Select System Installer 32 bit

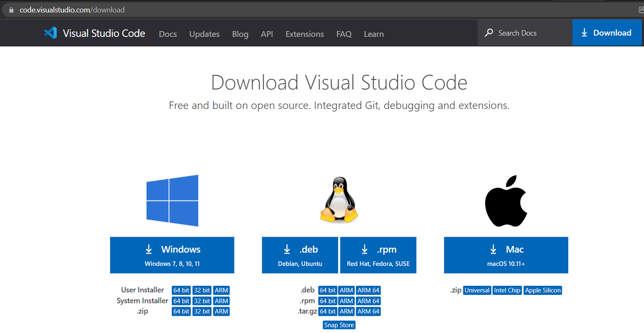[x=202, y=301]
